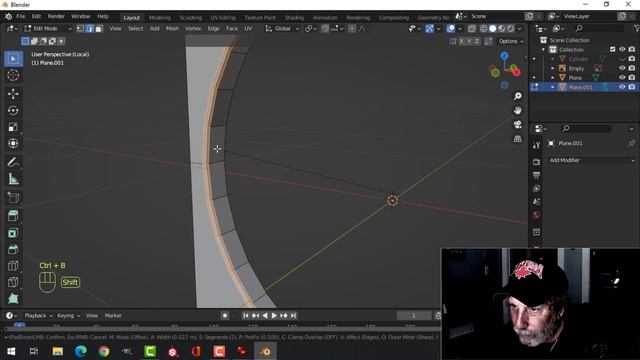The height and width of the screenshot is (360, 640).
Task: Collapse the Collection in outliner
Action: [x=543, y=49]
